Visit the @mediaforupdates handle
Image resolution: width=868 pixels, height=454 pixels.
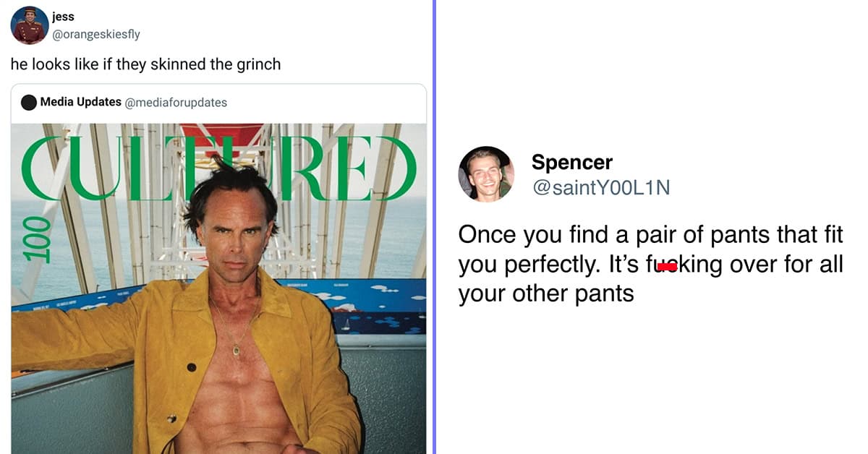(x=176, y=103)
